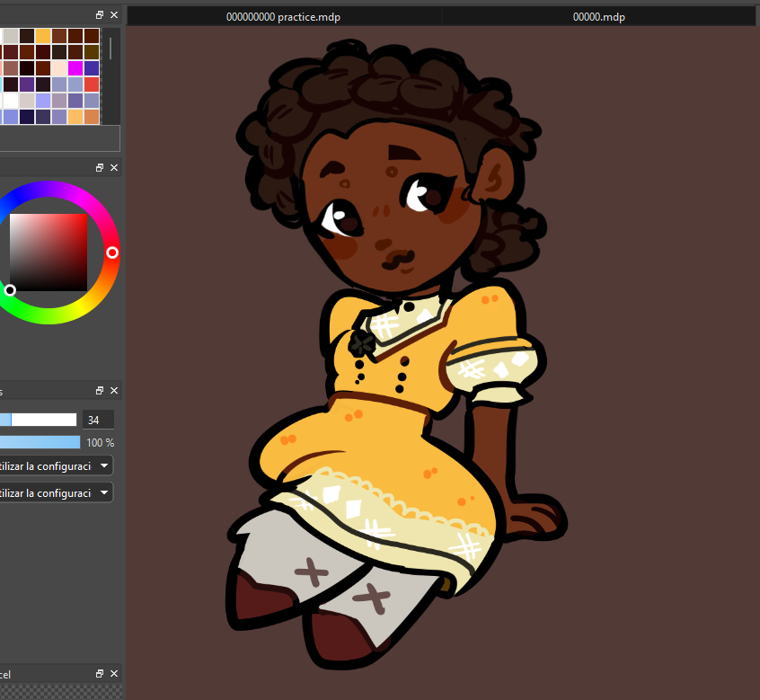Click the hue ring handle at red

coord(112,253)
